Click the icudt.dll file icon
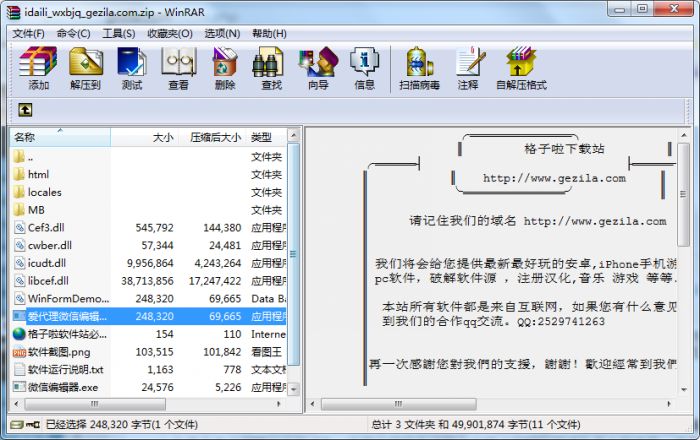 point(19,263)
